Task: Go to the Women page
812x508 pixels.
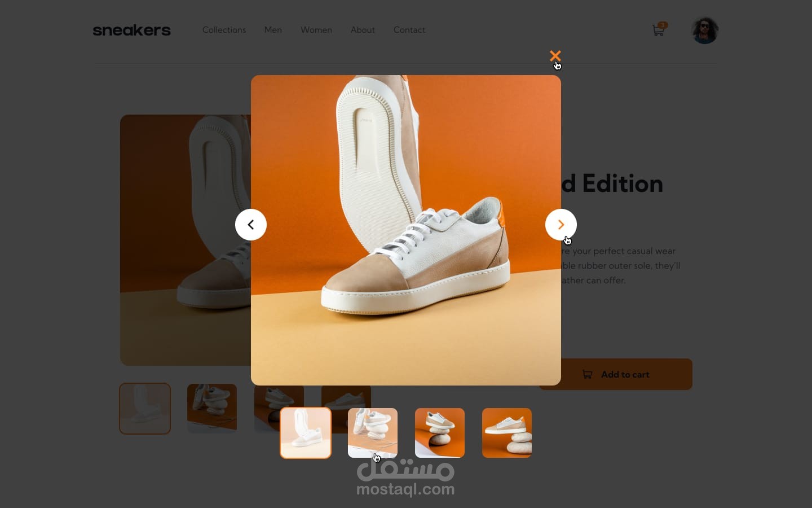Action: [x=316, y=30]
